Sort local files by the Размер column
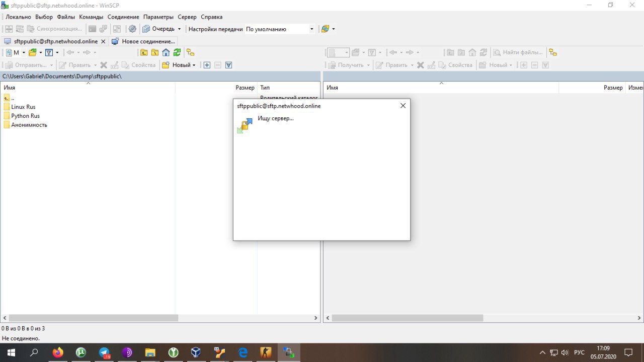This screenshot has width=644, height=362. 216,88
